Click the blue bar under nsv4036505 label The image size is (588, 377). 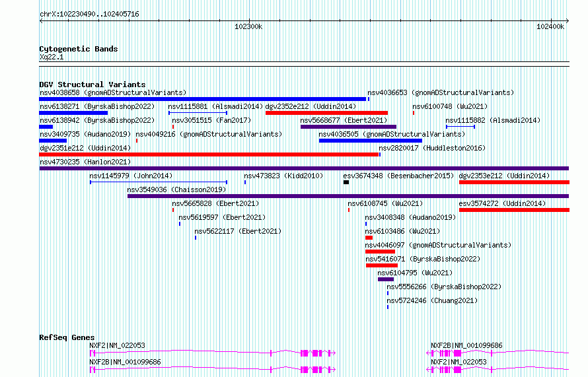click(371, 141)
